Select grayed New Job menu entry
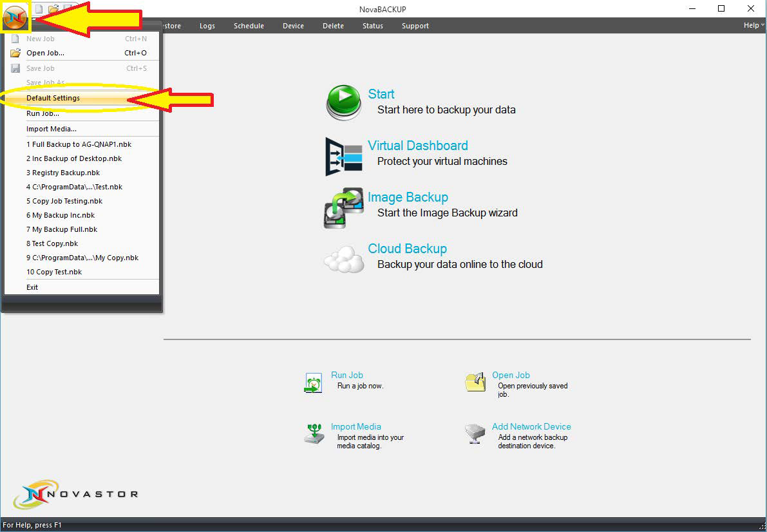Image resolution: width=767 pixels, height=532 pixels. (82, 39)
